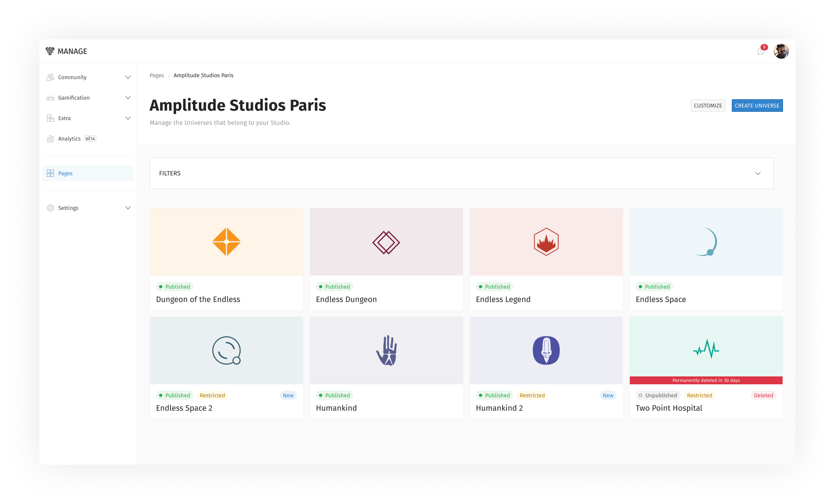This screenshot has width=835, height=504.
Task: Click the Endless Dungeon diamond logo
Action: (386, 242)
